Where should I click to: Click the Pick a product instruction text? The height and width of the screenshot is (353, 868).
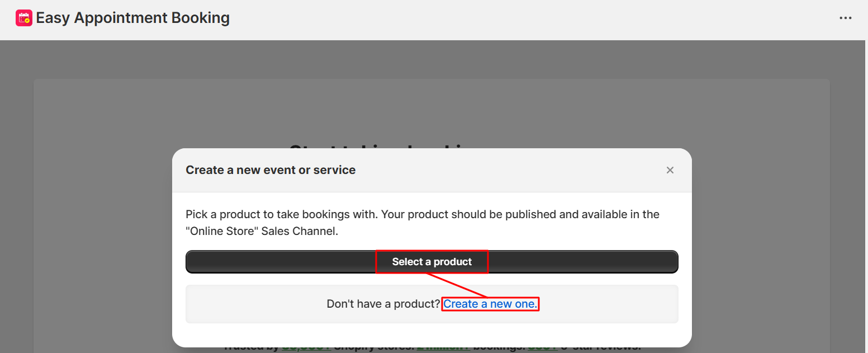click(x=423, y=223)
